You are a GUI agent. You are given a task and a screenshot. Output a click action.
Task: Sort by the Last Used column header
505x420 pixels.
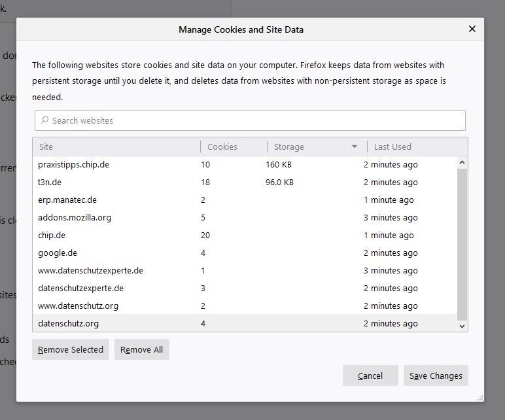[x=417, y=147]
